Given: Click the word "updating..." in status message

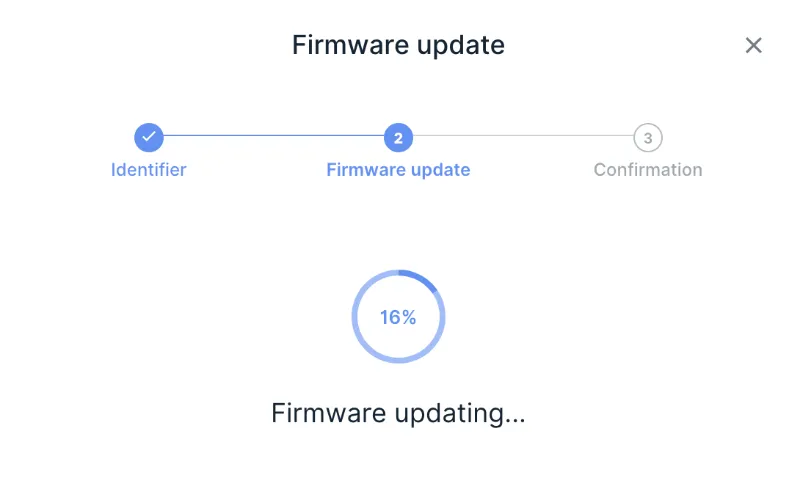Looking at the screenshot, I should point(460,414).
